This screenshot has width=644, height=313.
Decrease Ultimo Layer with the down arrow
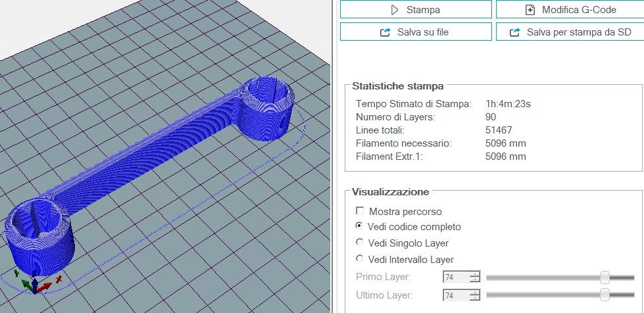[475, 299]
